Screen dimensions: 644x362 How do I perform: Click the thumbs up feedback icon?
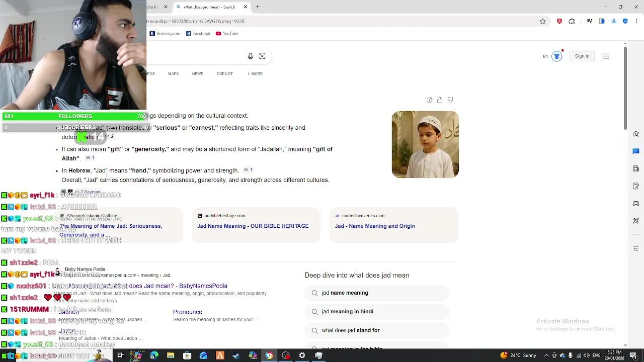[x=440, y=100]
